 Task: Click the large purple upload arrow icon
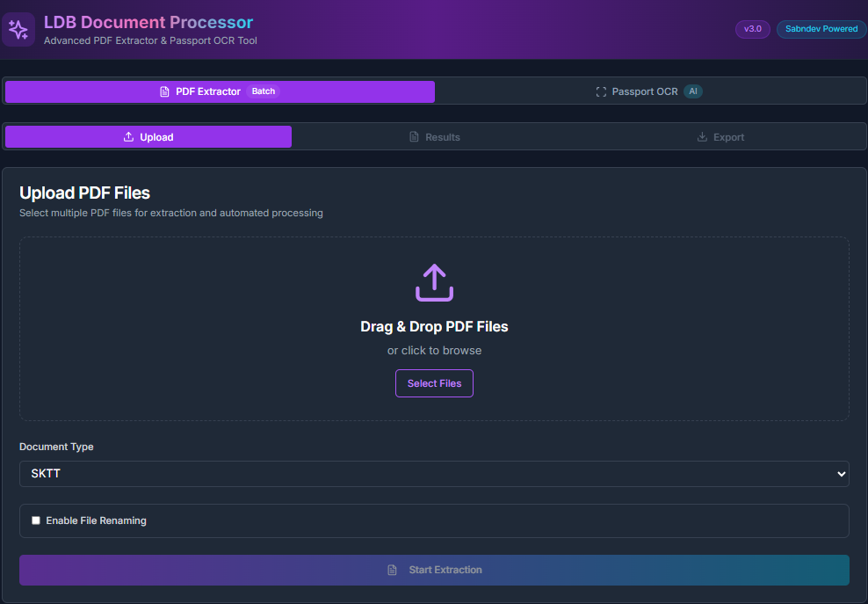[x=434, y=283]
